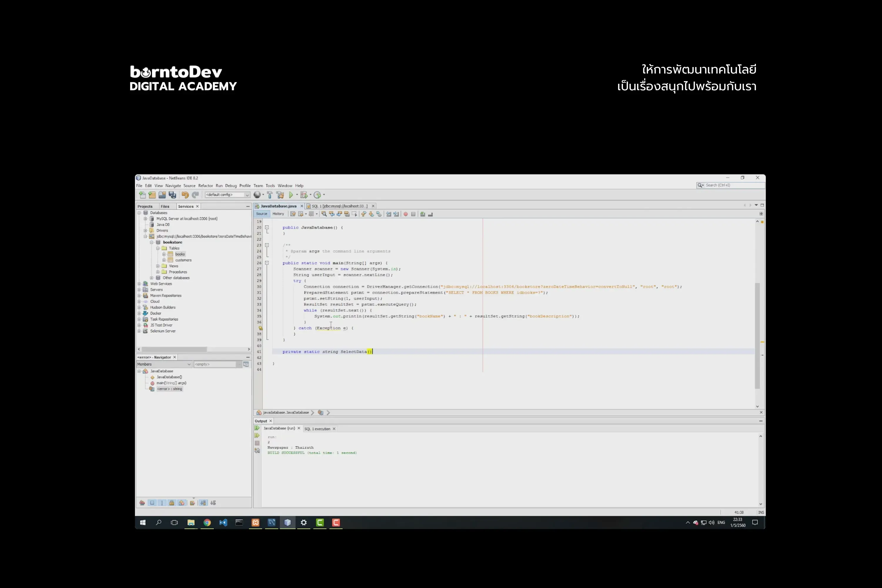
Task: Open the Members dropdown in Navigator
Action: tap(164, 364)
